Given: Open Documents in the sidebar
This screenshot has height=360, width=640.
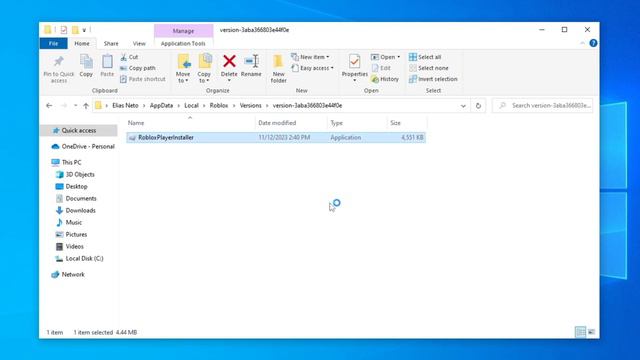Looking at the screenshot, I should [x=76, y=198].
